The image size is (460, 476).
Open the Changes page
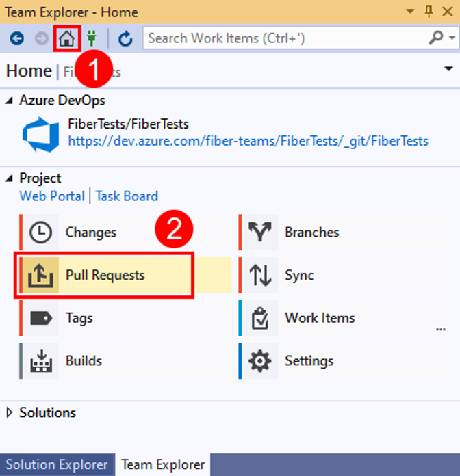point(90,233)
